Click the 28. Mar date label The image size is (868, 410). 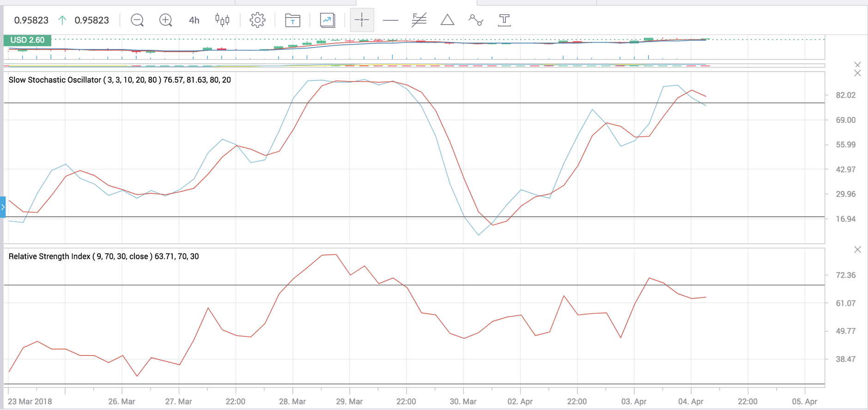coord(292,402)
